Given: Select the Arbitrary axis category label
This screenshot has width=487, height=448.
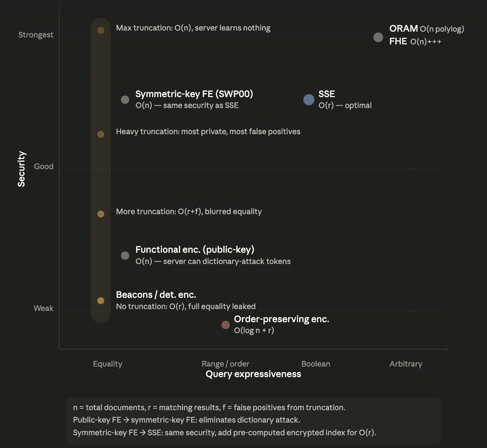Looking at the screenshot, I should coord(405,364).
